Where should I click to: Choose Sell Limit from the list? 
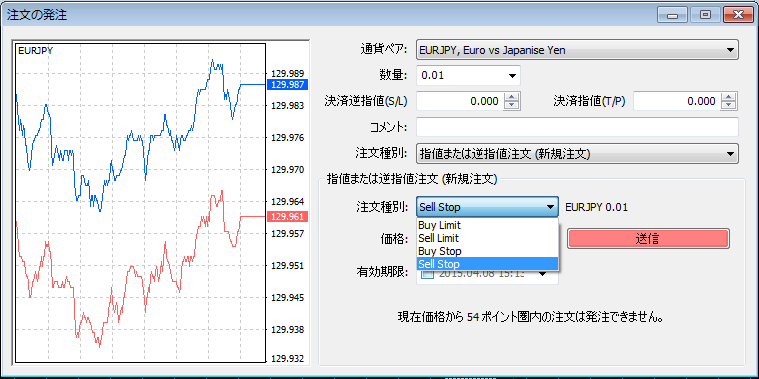pos(487,238)
